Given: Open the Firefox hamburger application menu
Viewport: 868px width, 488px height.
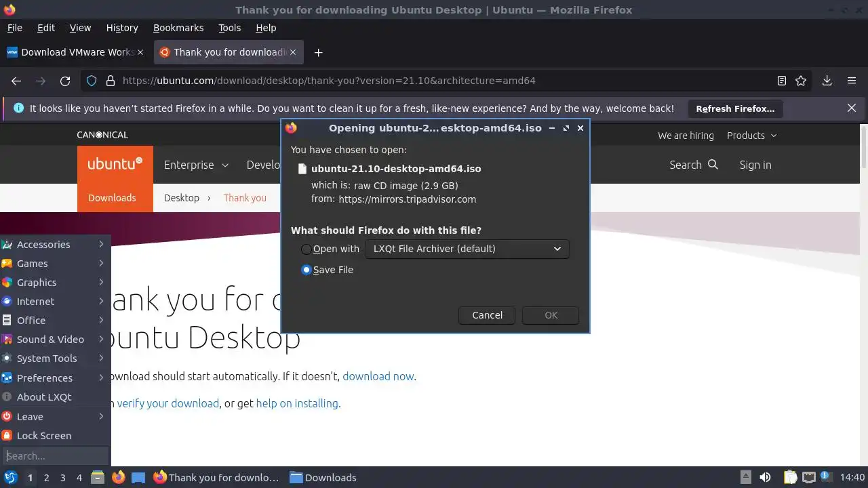Looking at the screenshot, I should click(852, 81).
